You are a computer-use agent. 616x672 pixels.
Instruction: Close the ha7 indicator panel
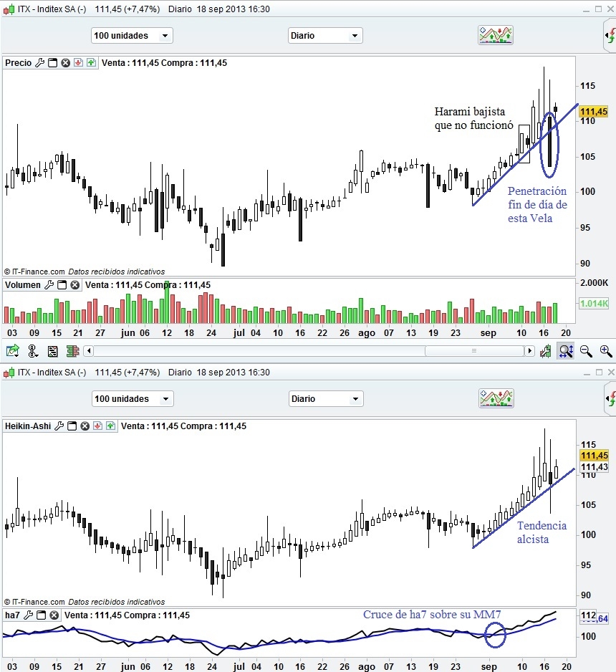click(54, 615)
